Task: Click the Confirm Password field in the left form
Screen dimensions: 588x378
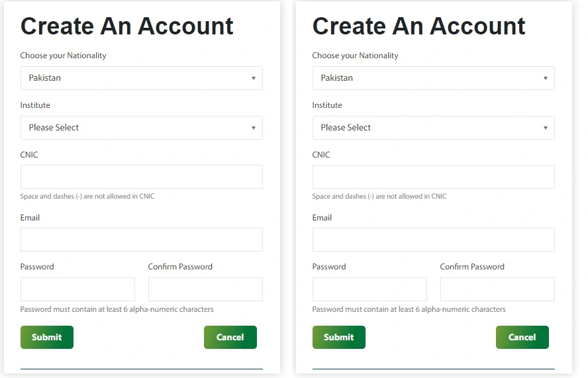Action: [205, 289]
